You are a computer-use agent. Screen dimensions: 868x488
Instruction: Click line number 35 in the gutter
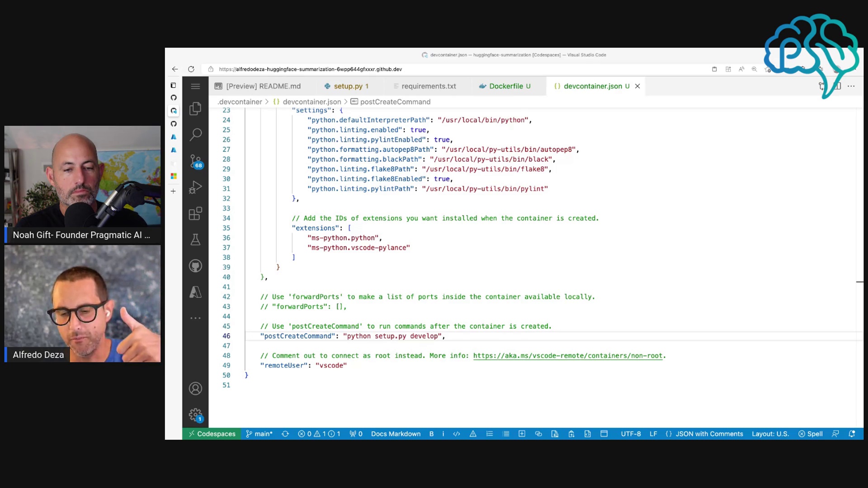click(x=226, y=228)
